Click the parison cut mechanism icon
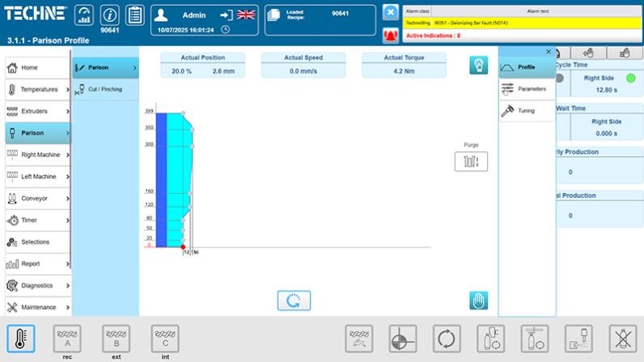644x362 pixels. pyautogui.click(x=578, y=339)
